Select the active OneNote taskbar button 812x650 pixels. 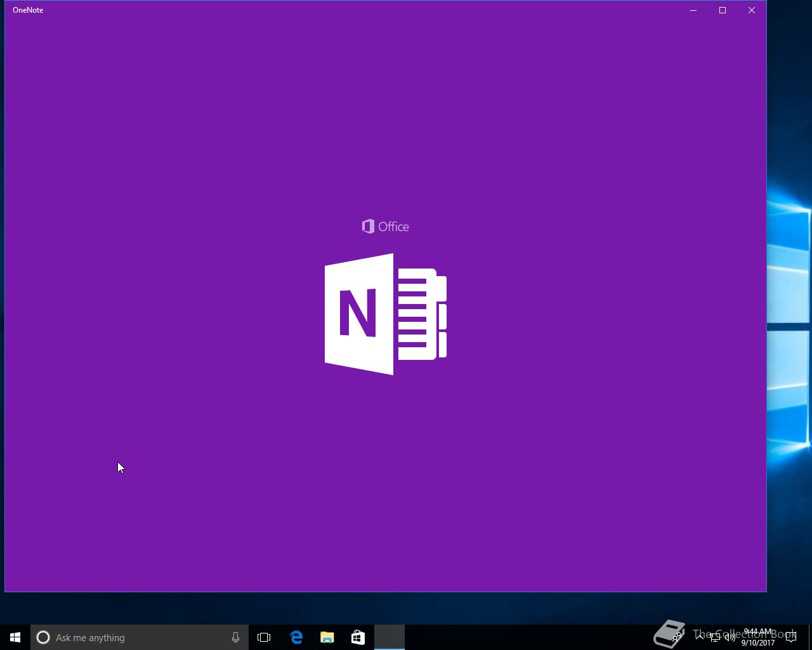coord(390,637)
